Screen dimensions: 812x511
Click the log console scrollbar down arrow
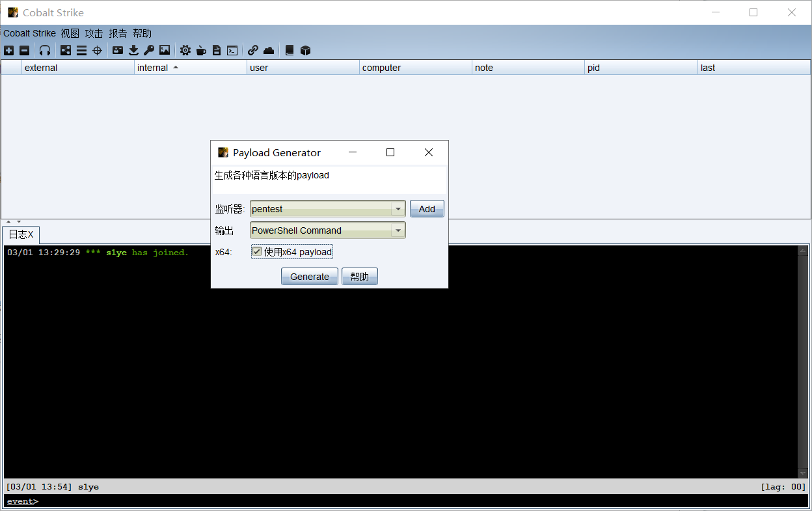pos(803,473)
